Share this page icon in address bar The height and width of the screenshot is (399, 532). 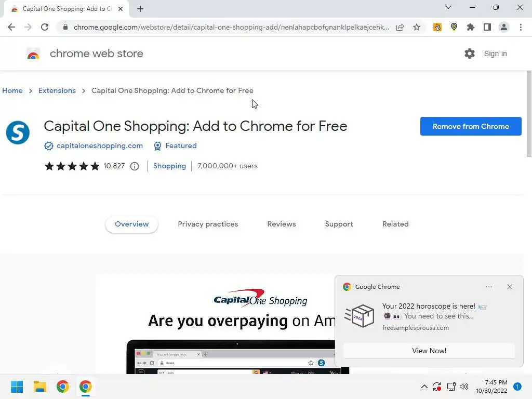pos(400,27)
